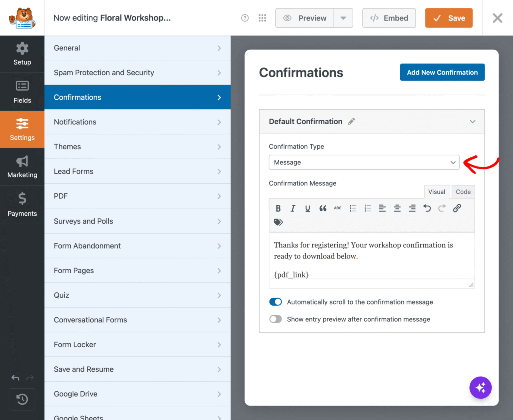Open the Marketing panel
513x420 pixels.
coord(22,167)
